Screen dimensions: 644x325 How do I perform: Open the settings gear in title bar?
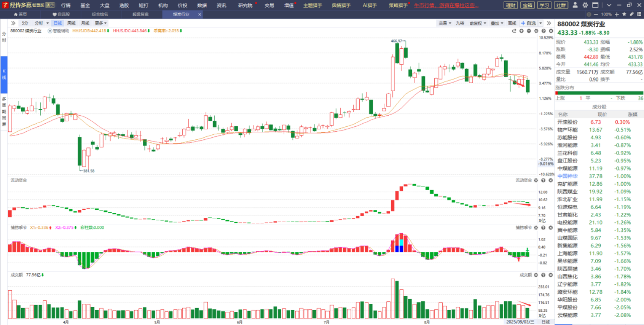coord(585,5)
